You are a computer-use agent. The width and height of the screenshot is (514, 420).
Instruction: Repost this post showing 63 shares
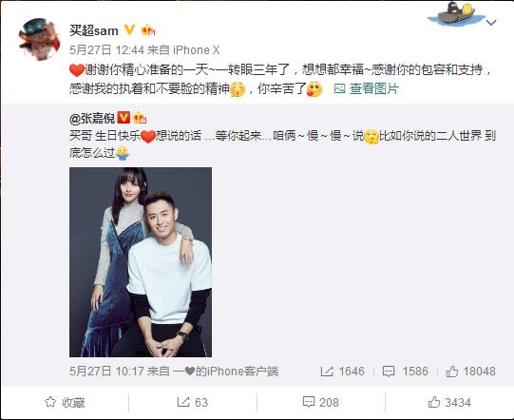pyautogui.click(x=193, y=402)
